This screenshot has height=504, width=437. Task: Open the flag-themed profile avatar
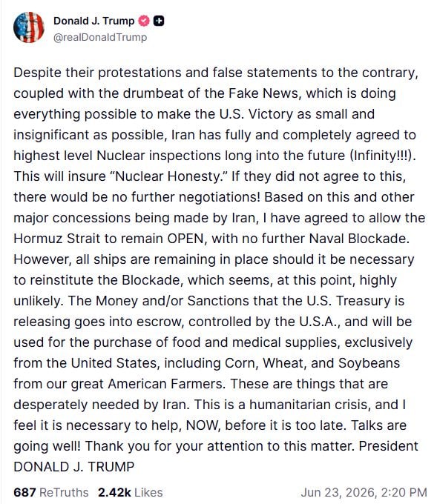(29, 27)
